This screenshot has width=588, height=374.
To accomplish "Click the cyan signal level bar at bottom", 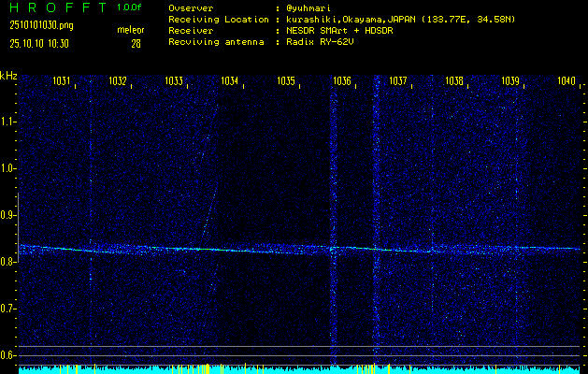I will (299, 370).
